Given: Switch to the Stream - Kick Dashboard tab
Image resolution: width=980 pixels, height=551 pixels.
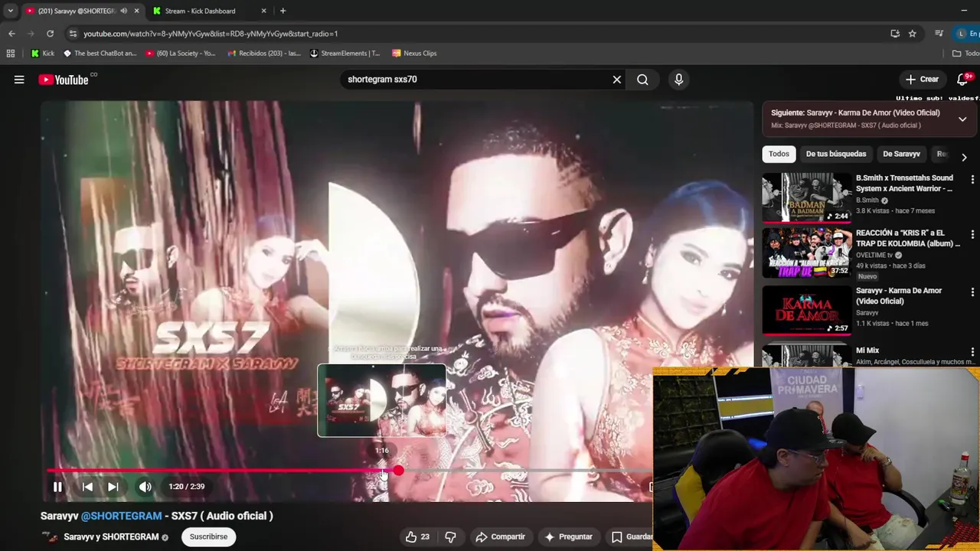Looking at the screenshot, I should pos(201,11).
